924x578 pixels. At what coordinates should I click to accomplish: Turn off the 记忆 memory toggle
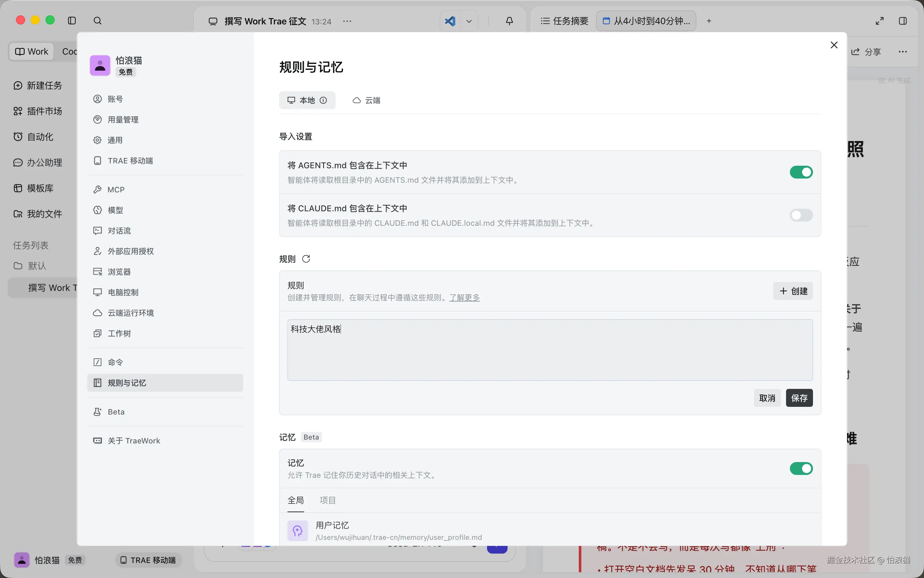click(801, 469)
